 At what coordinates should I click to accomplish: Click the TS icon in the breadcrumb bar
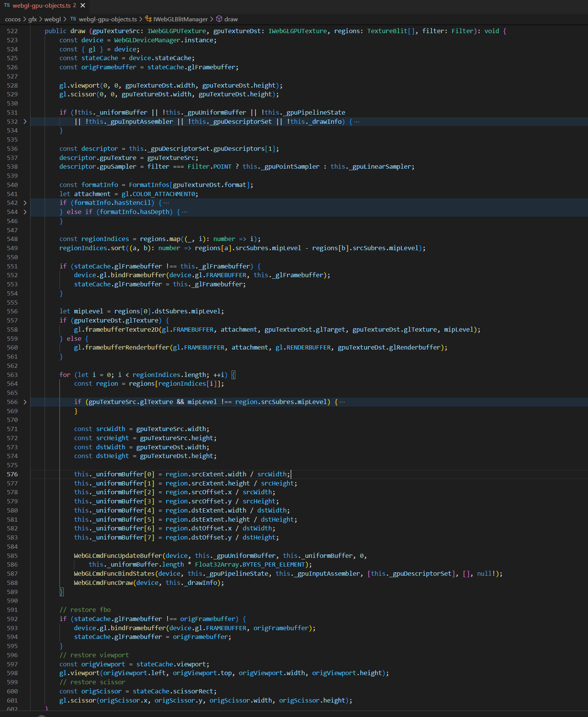(x=73, y=19)
